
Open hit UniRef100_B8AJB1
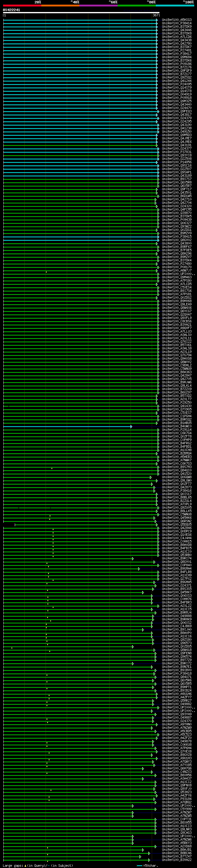177,850
